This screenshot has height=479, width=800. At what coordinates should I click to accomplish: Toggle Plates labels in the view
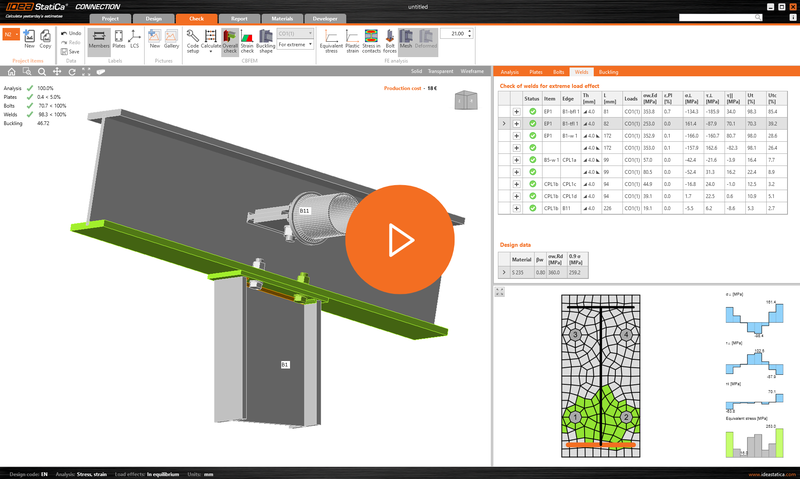coord(118,39)
